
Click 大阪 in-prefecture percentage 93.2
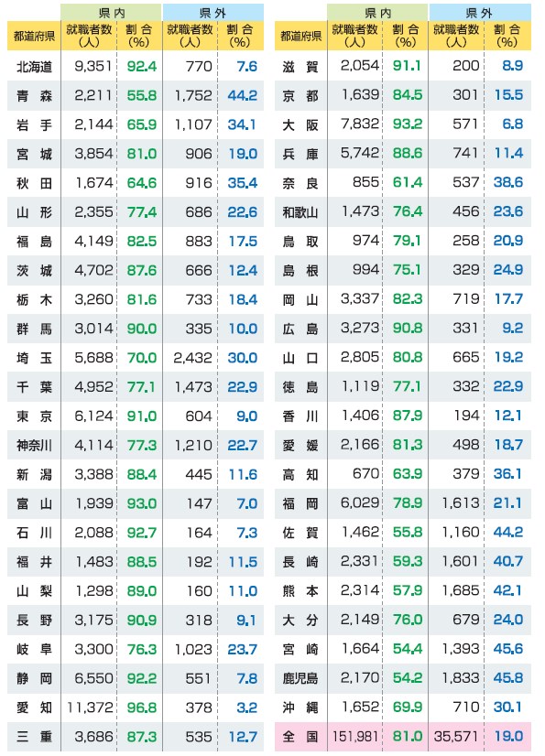[x=408, y=124]
